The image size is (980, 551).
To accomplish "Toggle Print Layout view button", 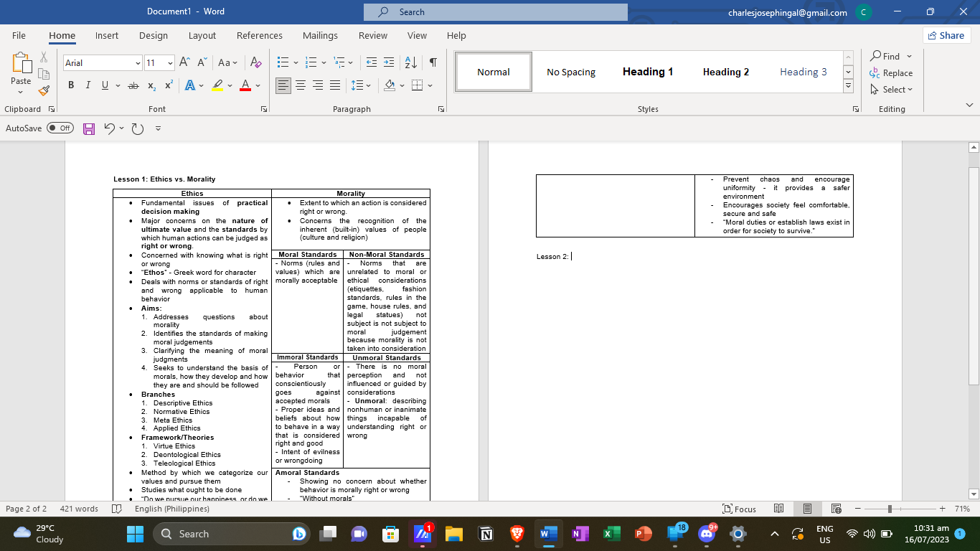I will tap(807, 509).
